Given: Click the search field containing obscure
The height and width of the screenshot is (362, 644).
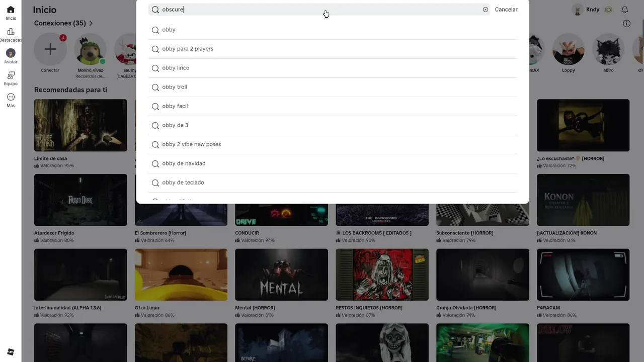Looking at the screenshot, I should pyautogui.click(x=319, y=10).
